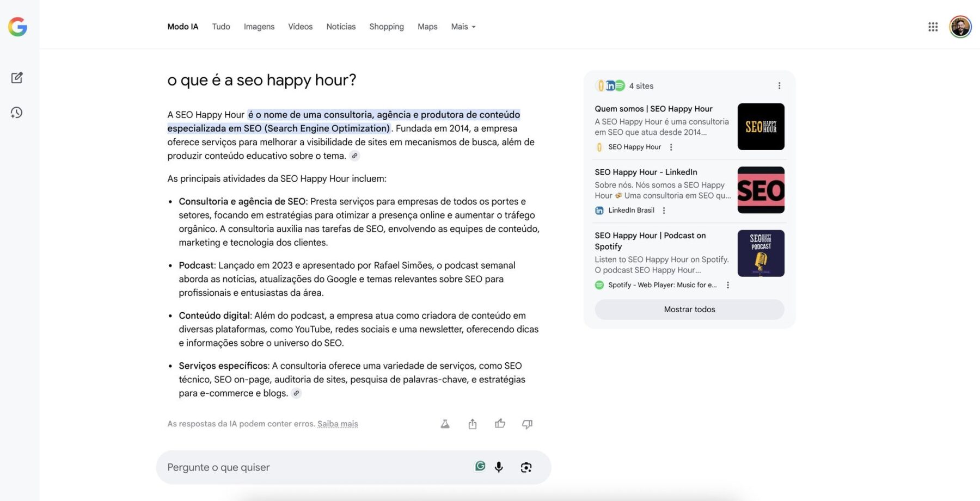Share the AI response
The image size is (980, 501).
(472, 424)
